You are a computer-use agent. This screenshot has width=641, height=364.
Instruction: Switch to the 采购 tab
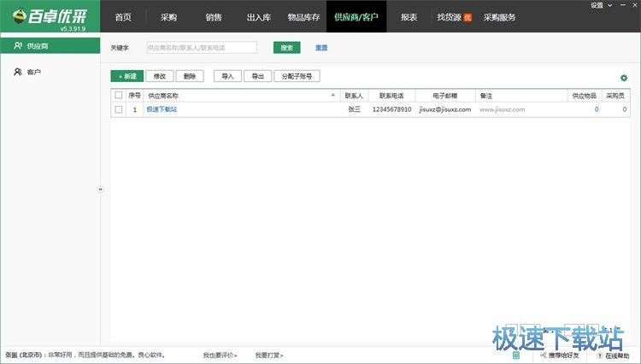click(x=168, y=17)
